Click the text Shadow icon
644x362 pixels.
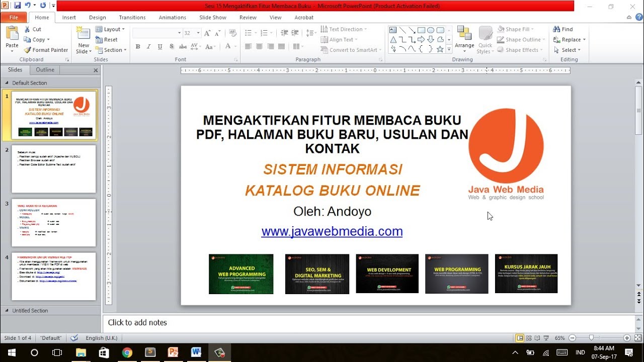pyautogui.click(x=172, y=46)
